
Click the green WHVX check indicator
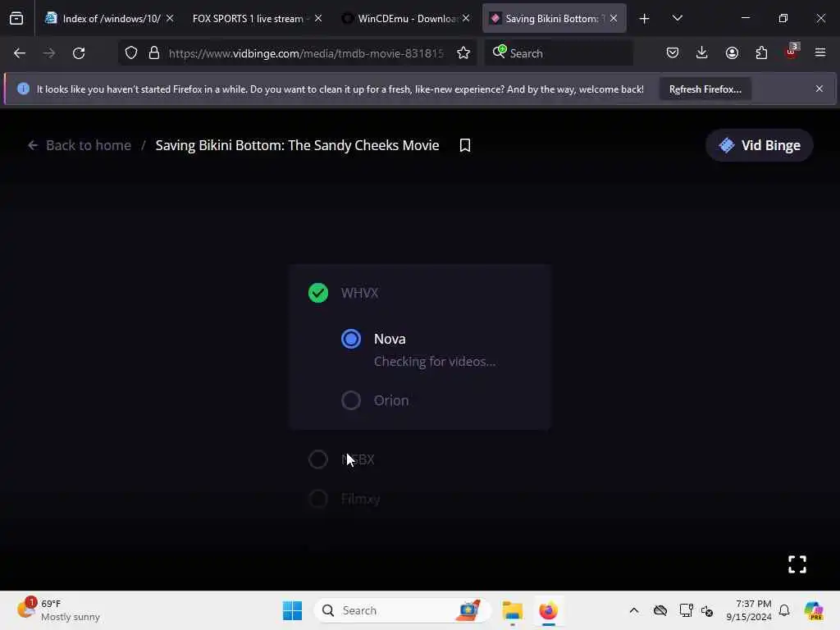pyautogui.click(x=318, y=293)
